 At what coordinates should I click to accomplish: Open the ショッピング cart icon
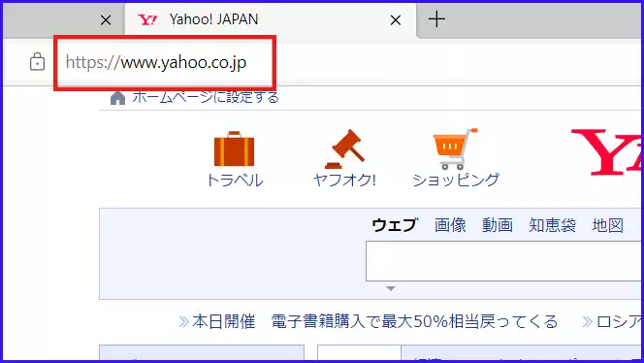click(455, 148)
